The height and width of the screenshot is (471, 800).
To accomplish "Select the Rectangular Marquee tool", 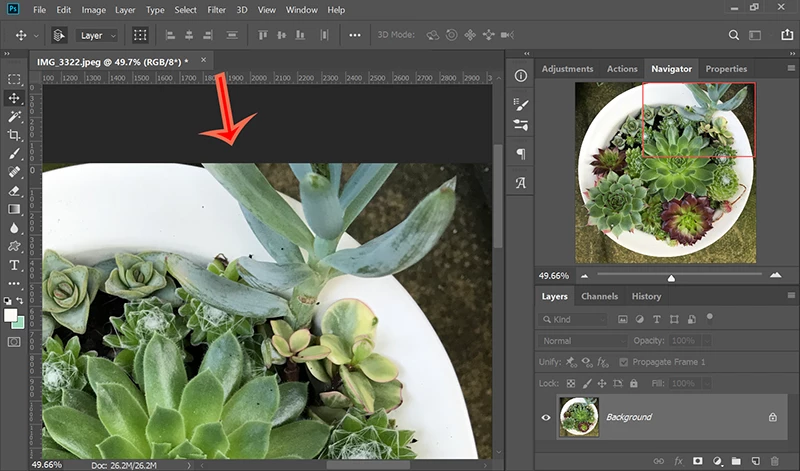I will [14, 79].
